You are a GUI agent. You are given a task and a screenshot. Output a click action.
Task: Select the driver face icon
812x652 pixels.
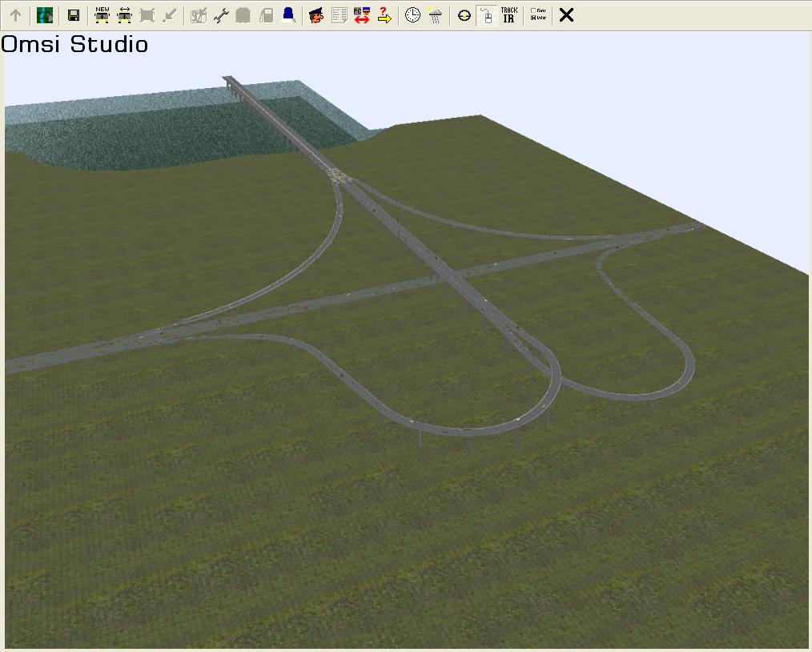click(316, 15)
